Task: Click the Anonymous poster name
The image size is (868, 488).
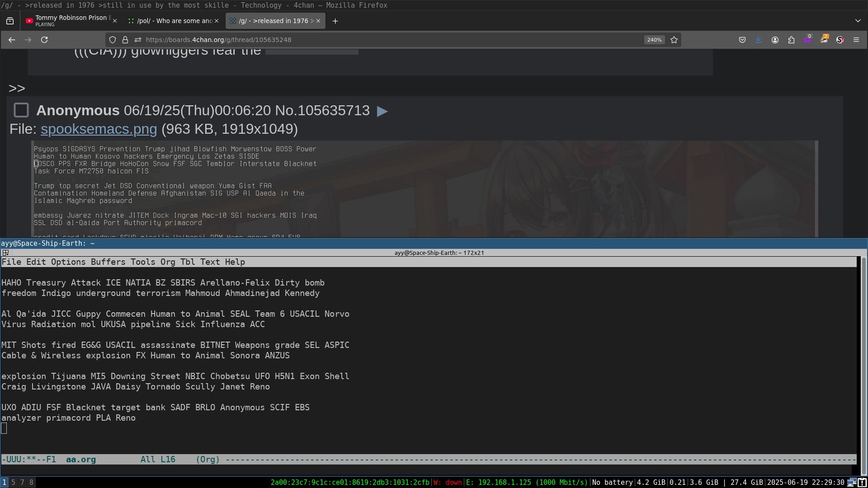Action: coord(78,110)
